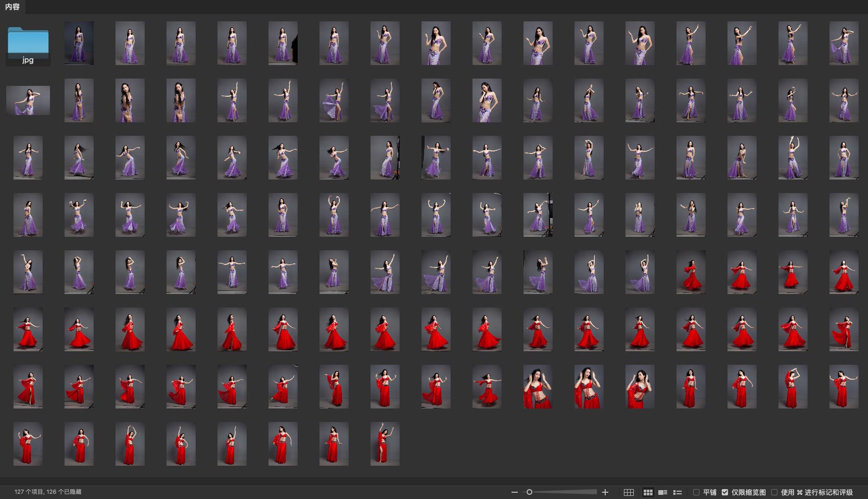The image size is (868, 499).
Task: Select the landscape purple dancer thumbnail
Action: pyautogui.click(x=28, y=100)
